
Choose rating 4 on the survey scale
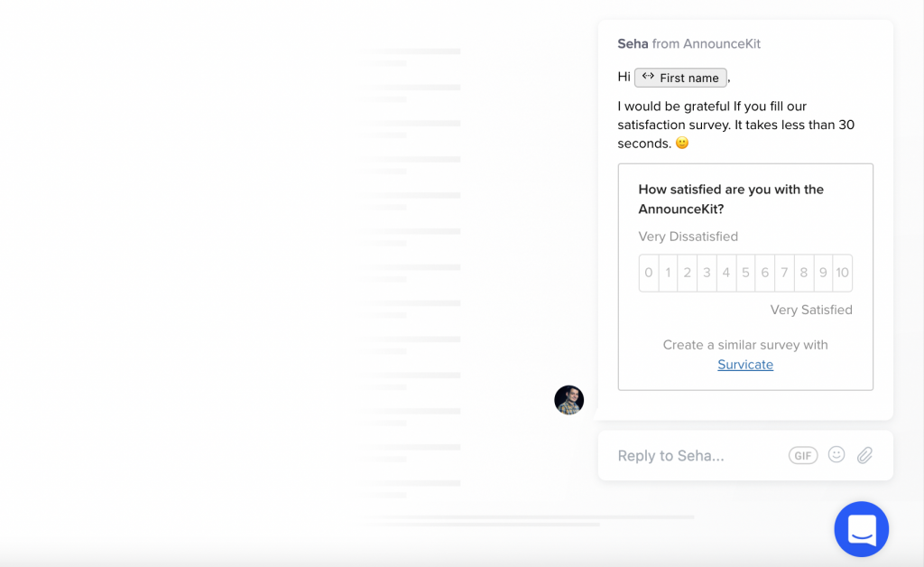726,273
